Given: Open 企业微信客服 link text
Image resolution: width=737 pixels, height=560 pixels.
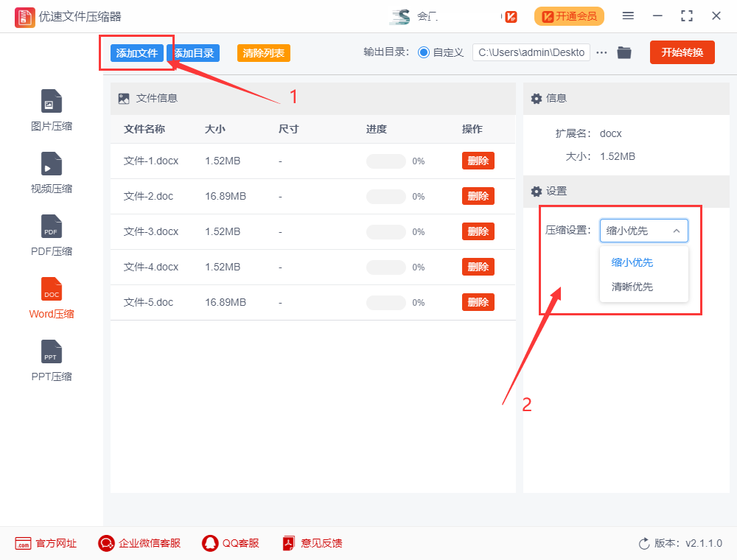Looking at the screenshot, I should [x=150, y=544].
